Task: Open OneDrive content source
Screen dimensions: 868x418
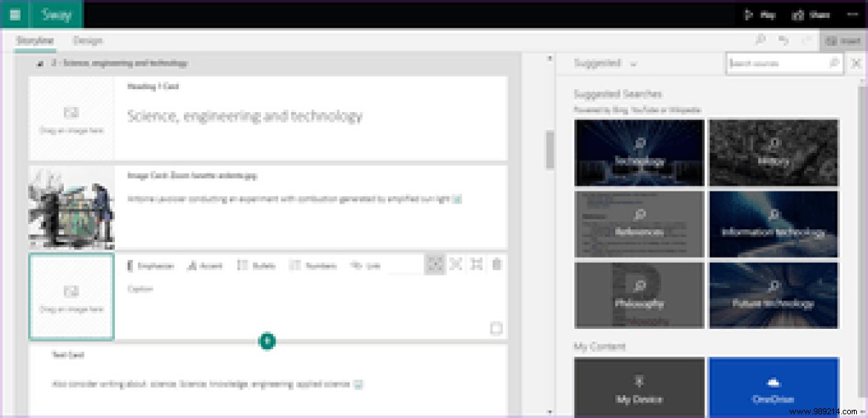Action: [x=774, y=388]
